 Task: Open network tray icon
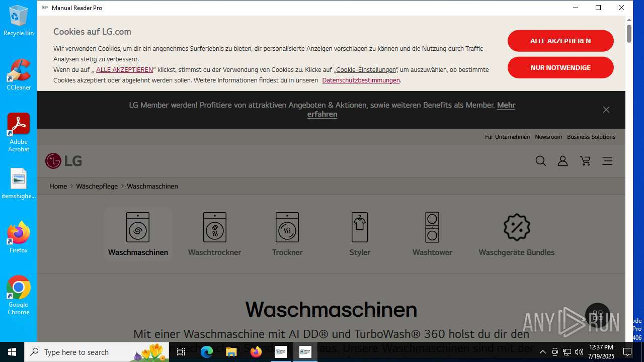(567, 352)
